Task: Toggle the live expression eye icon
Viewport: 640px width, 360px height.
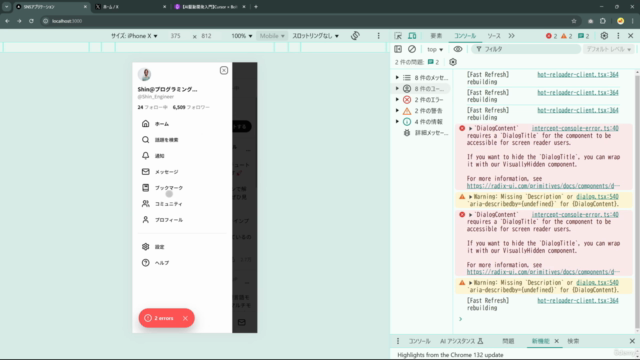Action: tap(458, 49)
